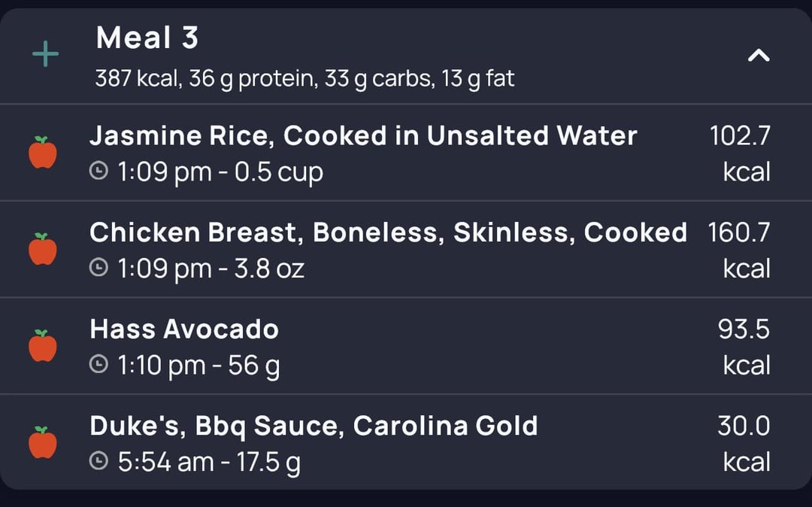Viewport: 812px width, 507px height.
Task: Tap the clock icon in the Jasmine Rice row
Action: (x=98, y=171)
